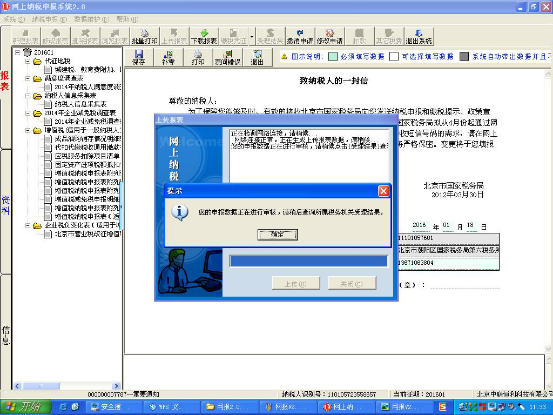Screen dimensions: 553x415
Task: Click the small dropdown arrow after 下载报表
Action: click(x=251, y=36)
